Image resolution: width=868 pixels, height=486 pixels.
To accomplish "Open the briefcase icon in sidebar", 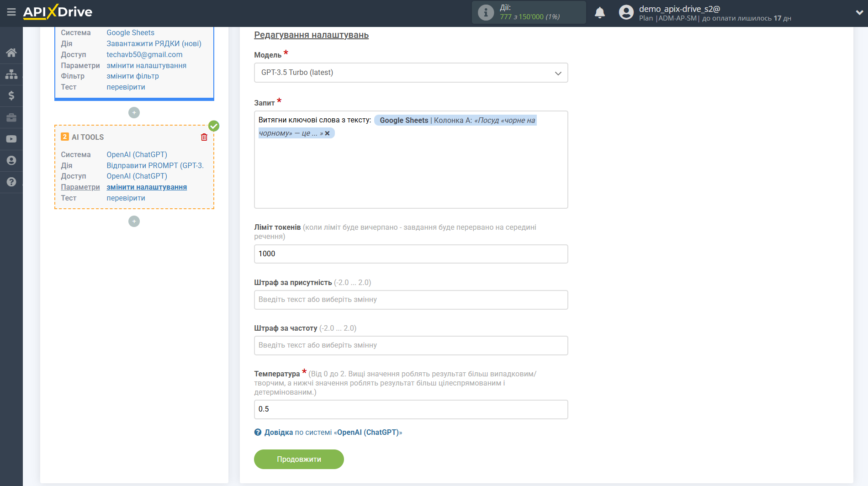I will tap(11, 117).
